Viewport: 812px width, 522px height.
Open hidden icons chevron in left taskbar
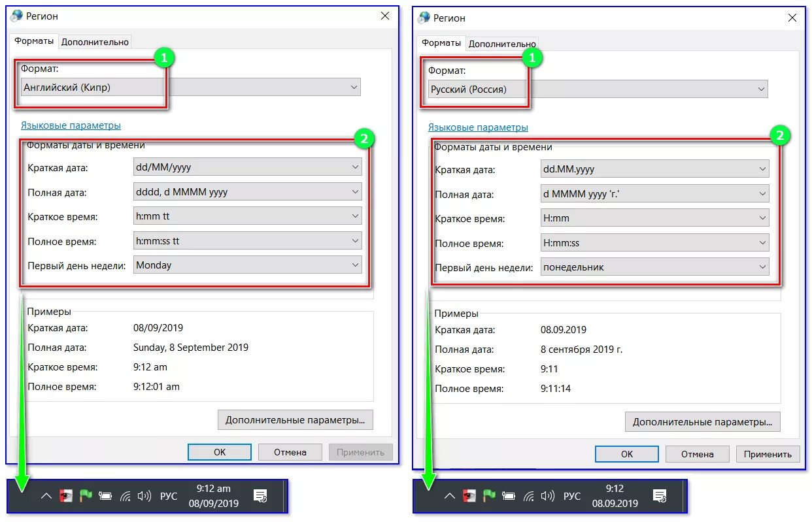pos(46,497)
